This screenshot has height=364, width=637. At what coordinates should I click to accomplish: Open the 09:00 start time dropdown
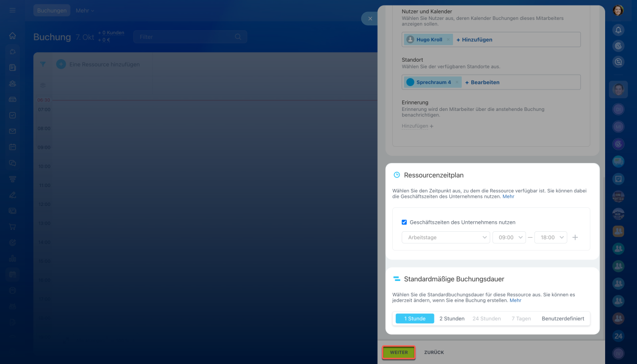509,238
